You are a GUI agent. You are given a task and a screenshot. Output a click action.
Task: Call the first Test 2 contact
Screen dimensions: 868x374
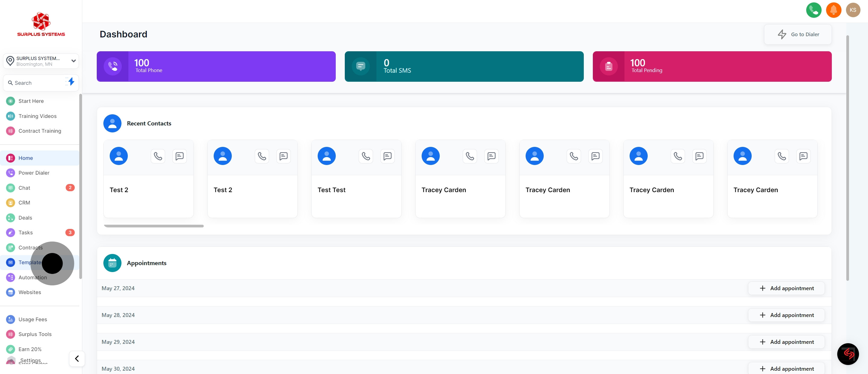pos(158,156)
